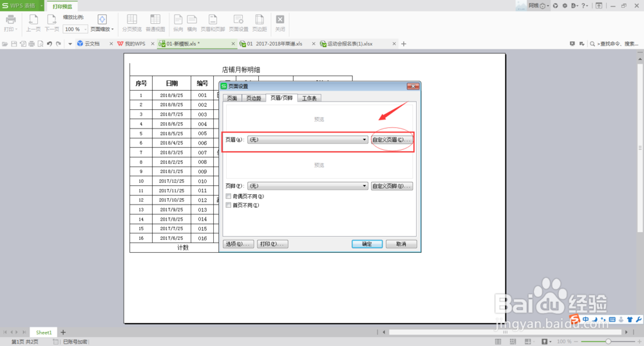Toggle odd/even pages different (奇偶页不同) checkbox
This screenshot has height=346, width=644.
click(229, 196)
